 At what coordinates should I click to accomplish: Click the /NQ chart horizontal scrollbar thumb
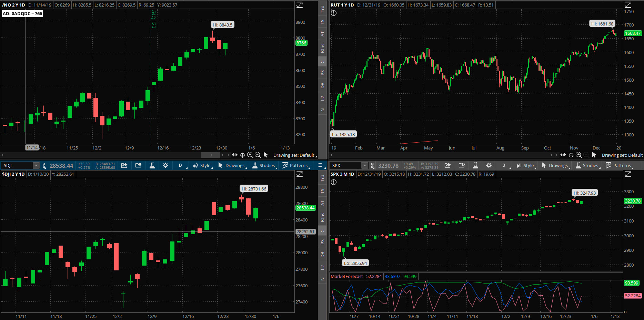211,155
